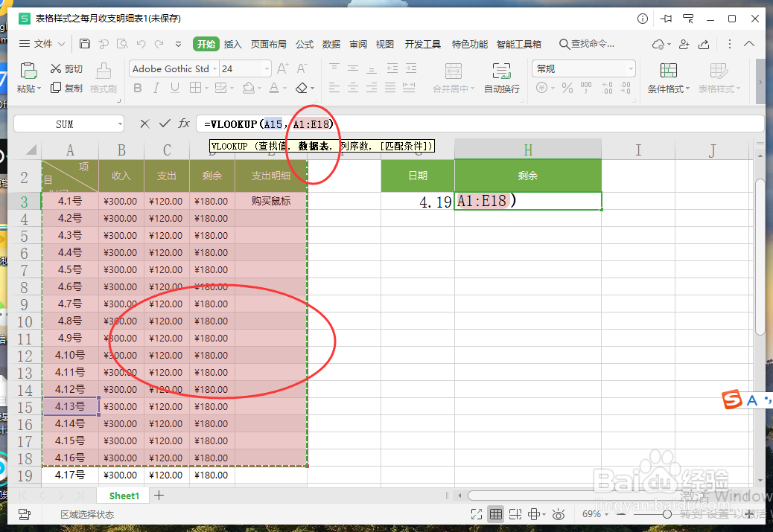Click the fx insert function icon
This screenshot has height=532, width=773.
184,124
